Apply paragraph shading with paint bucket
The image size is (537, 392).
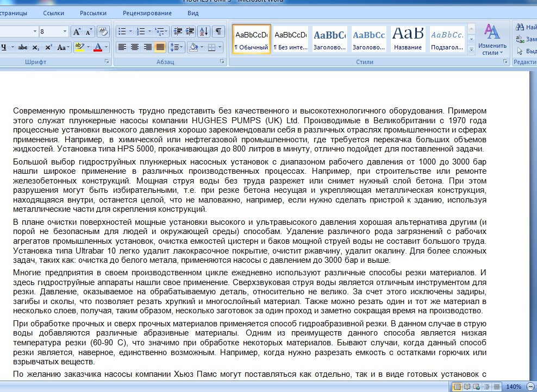[x=193, y=47]
